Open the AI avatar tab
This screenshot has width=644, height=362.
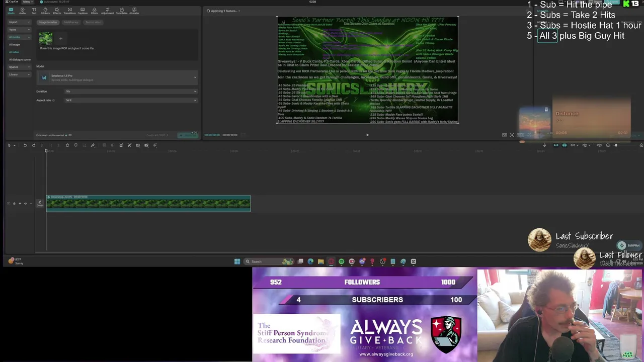(134, 11)
